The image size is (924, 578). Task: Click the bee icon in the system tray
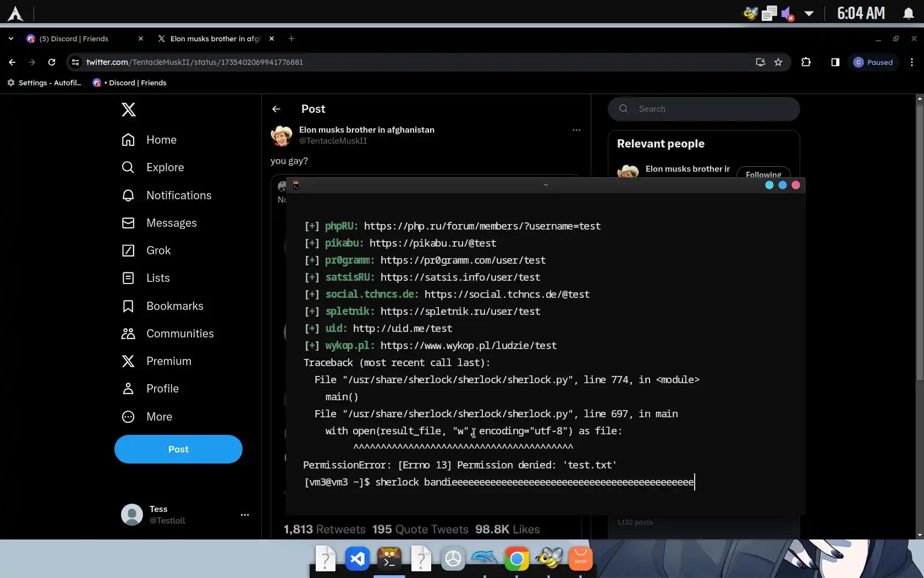tap(751, 13)
